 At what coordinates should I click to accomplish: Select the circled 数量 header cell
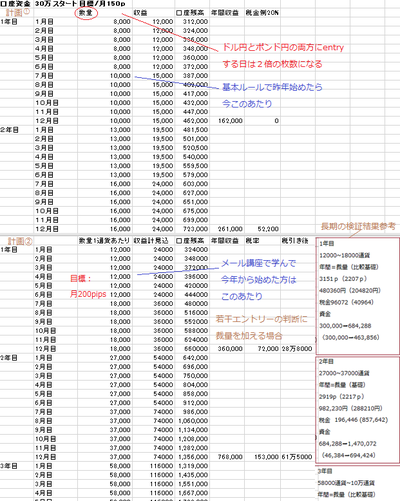86,13
